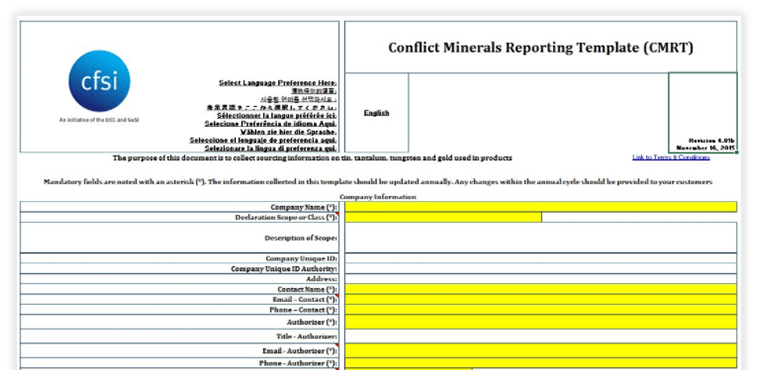Click 'An initiative of the EICC and GeSI' caption
Viewport: 760px width, 370px height.
pyautogui.click(x=99, y=119)
